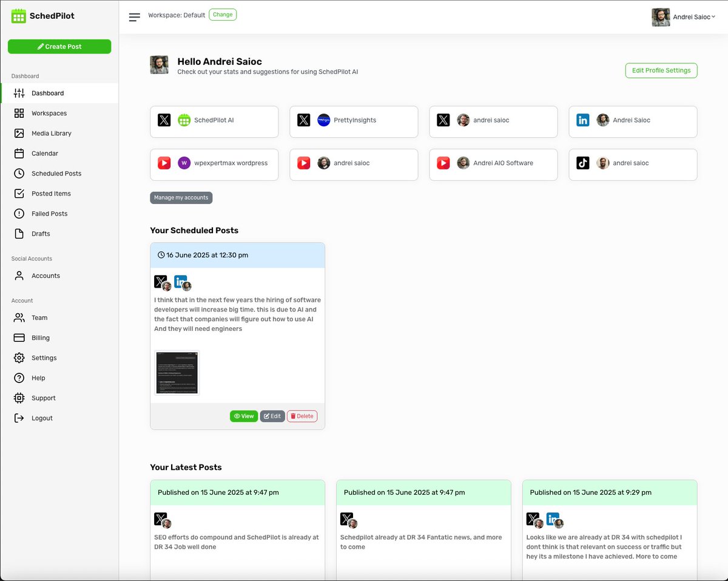This screenshot has height=581, width=728.
Task: View the scheduled post via eye button
Action: pos(243,416)
